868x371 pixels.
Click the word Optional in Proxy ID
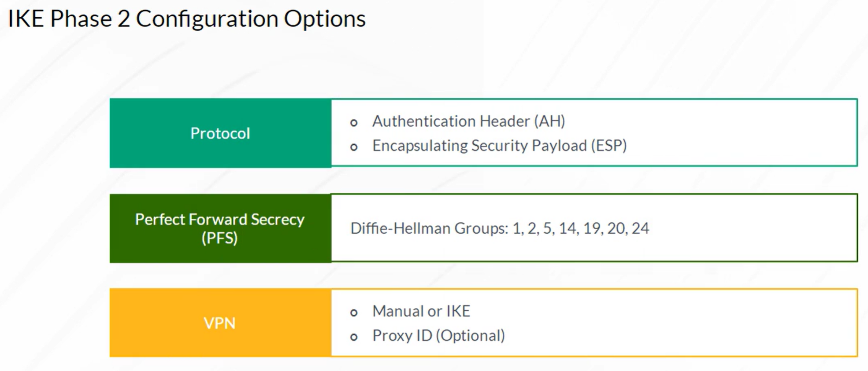tap(470, 336)
